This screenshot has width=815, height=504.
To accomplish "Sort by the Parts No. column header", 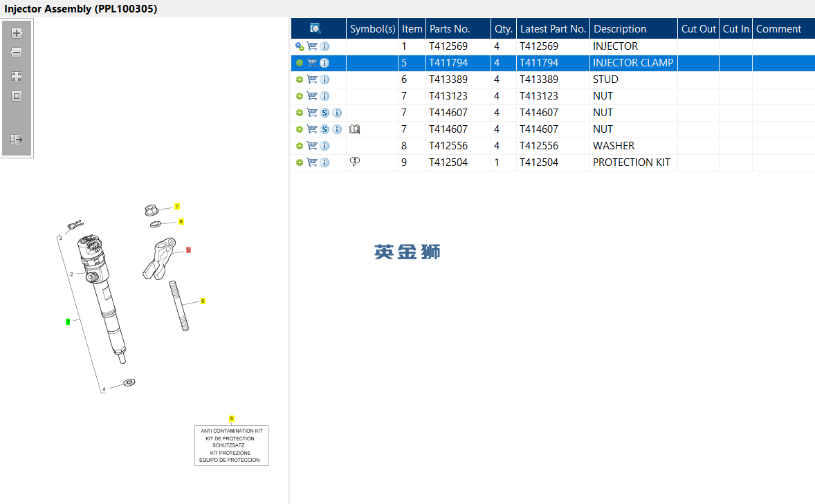I will click(x=458, y=28).
